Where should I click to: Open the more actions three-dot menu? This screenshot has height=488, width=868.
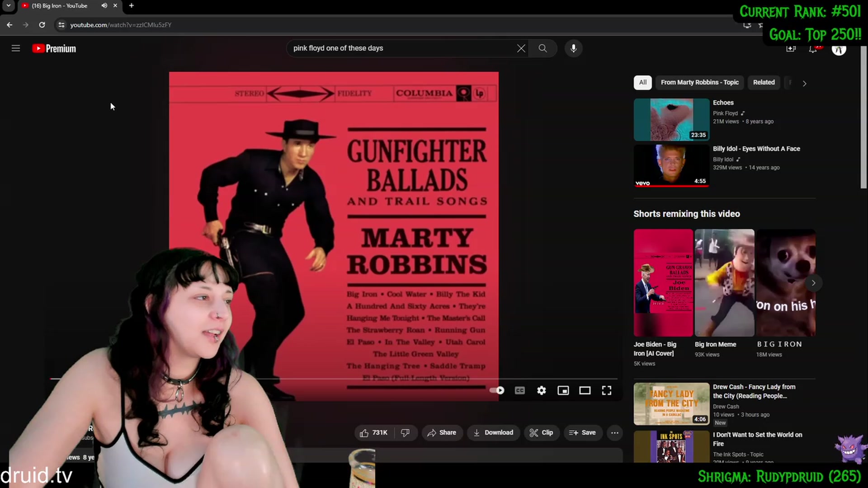pyautogui.click(x=615, y=433)
